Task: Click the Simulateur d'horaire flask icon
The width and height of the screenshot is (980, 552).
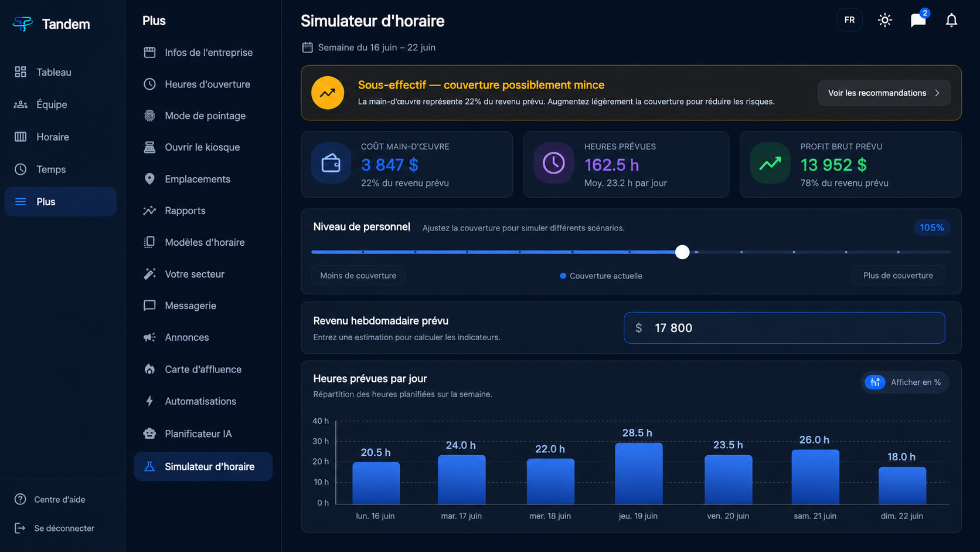Action: pyautogui.click(x=149, y=466)
